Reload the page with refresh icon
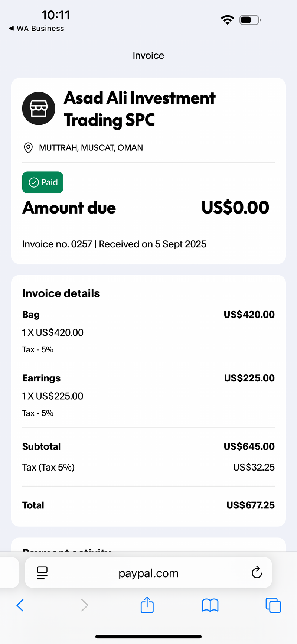Viewport: 297px width, 644px height. [257, 572]
